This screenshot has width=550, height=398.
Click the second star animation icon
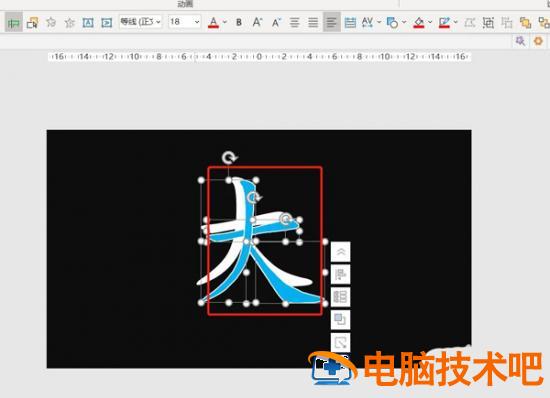click(70, 23)
